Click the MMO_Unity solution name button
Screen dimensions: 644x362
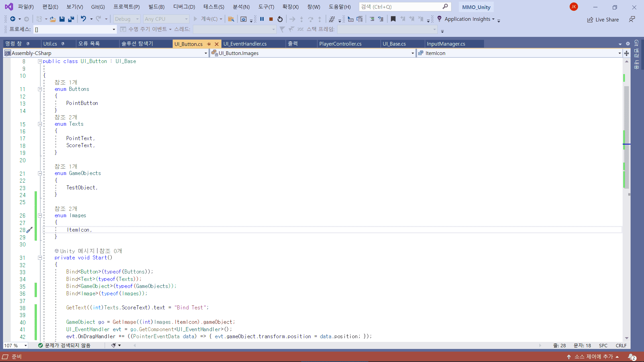pyautogui.click(x=476, y=7)
